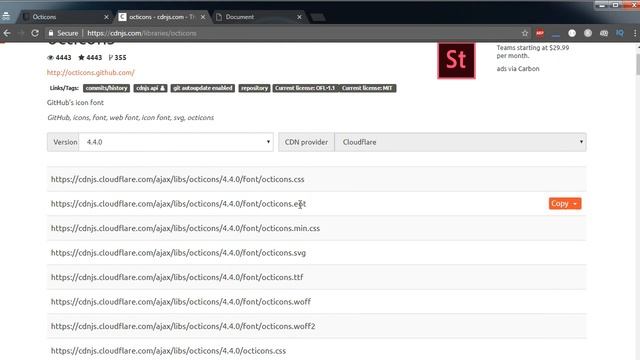Click the address bar URL
This screenshot has height=360, width=640.
click(x=142, y=33)
